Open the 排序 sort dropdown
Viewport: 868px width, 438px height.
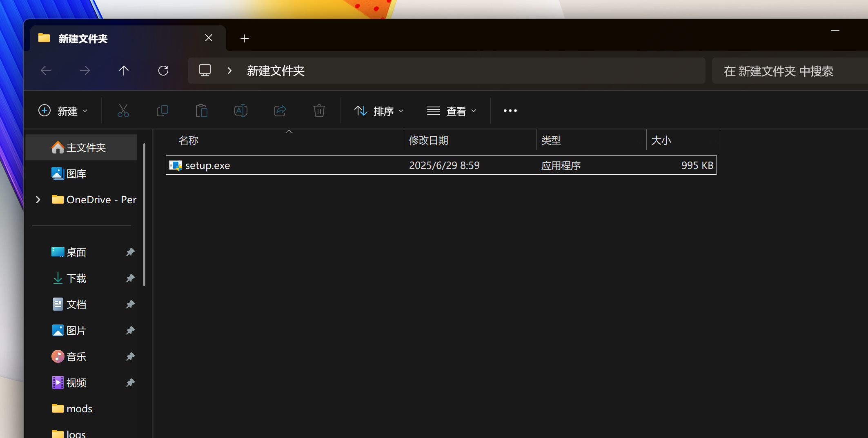click(379, 111)
